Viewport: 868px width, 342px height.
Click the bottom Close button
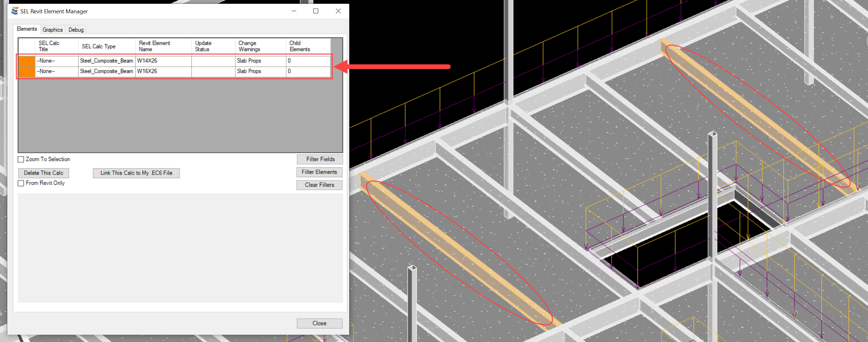click(x=319, y=323)
